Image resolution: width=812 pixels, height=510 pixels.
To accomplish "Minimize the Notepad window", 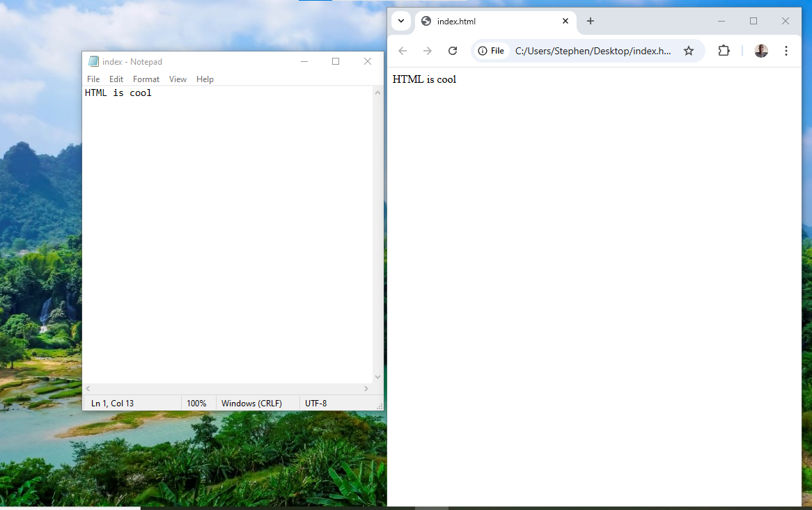I will (x=304, y=61).
